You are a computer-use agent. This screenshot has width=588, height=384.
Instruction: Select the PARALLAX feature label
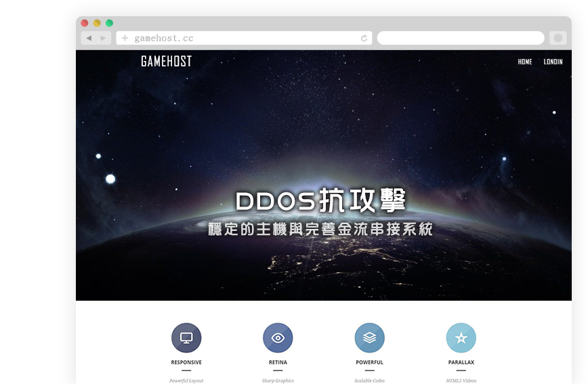461,362
